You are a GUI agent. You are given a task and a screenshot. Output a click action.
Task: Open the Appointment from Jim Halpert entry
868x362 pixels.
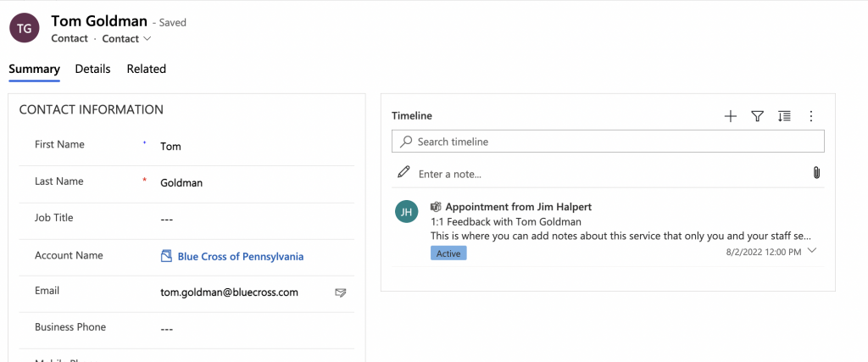point(518,207)
